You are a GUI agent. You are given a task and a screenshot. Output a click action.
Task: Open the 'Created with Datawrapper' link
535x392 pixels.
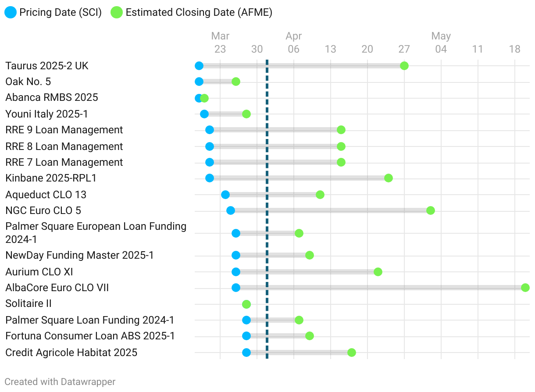(x=60, y=382)
